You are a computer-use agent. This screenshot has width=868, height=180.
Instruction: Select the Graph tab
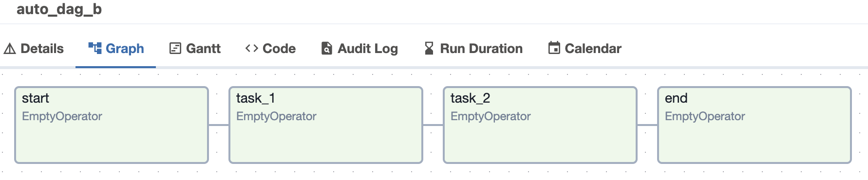(116, 49)
